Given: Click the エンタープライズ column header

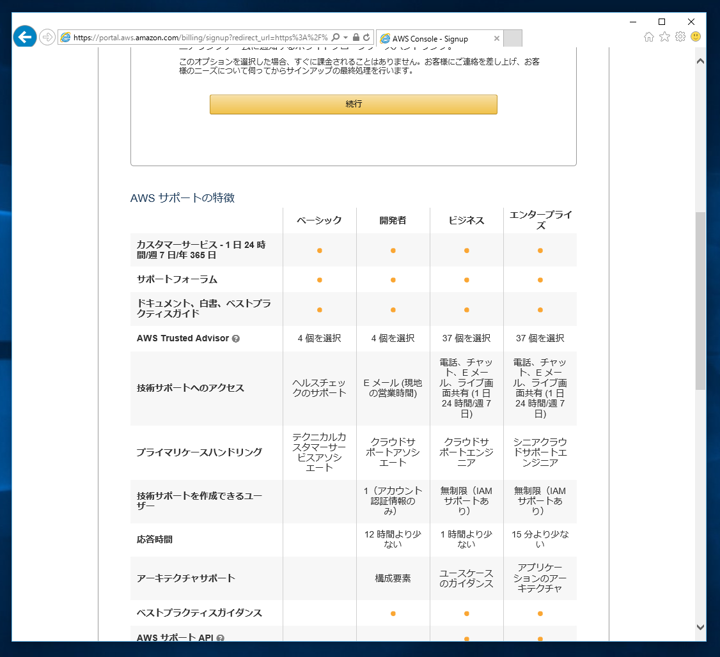Looking at the screenshot, I should point(540,220).
